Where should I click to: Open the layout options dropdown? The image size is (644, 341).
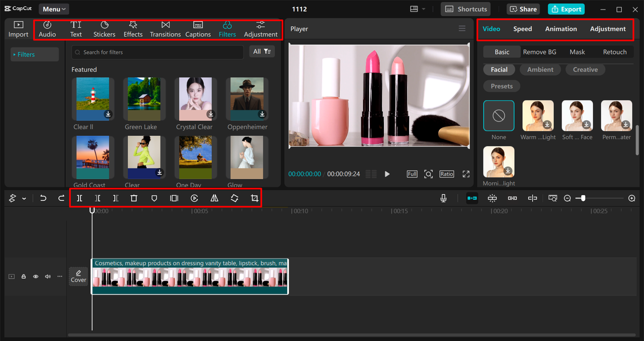pos(418,9)
